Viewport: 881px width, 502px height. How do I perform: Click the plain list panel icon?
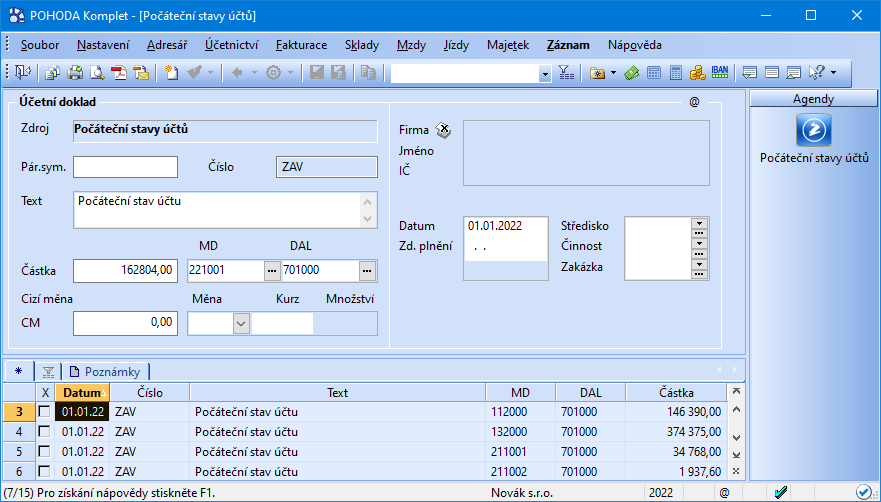[x=772, y=73]
